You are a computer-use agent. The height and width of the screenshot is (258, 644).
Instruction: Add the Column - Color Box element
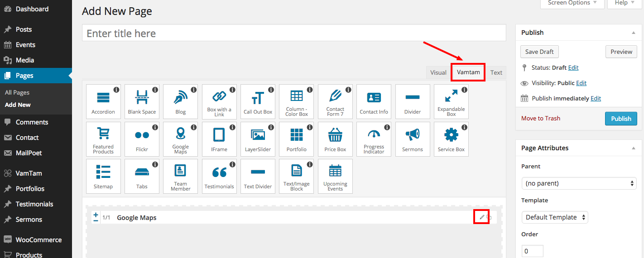click(x=297, y=101)
